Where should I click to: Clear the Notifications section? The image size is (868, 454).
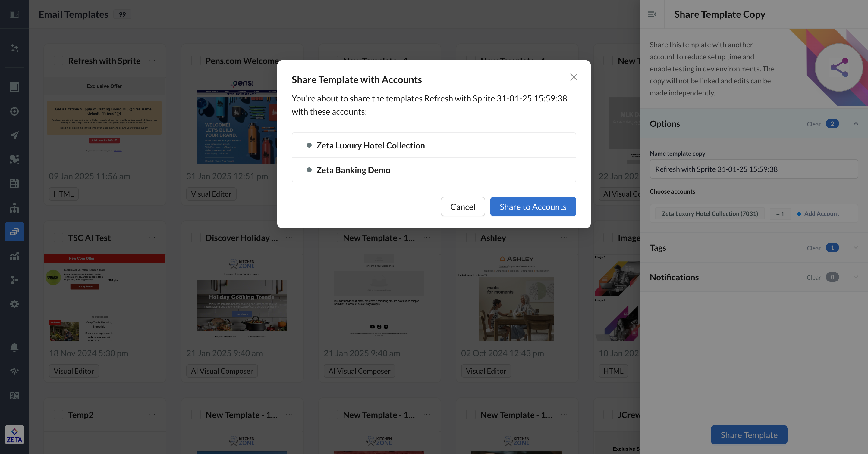pos(813,277)
